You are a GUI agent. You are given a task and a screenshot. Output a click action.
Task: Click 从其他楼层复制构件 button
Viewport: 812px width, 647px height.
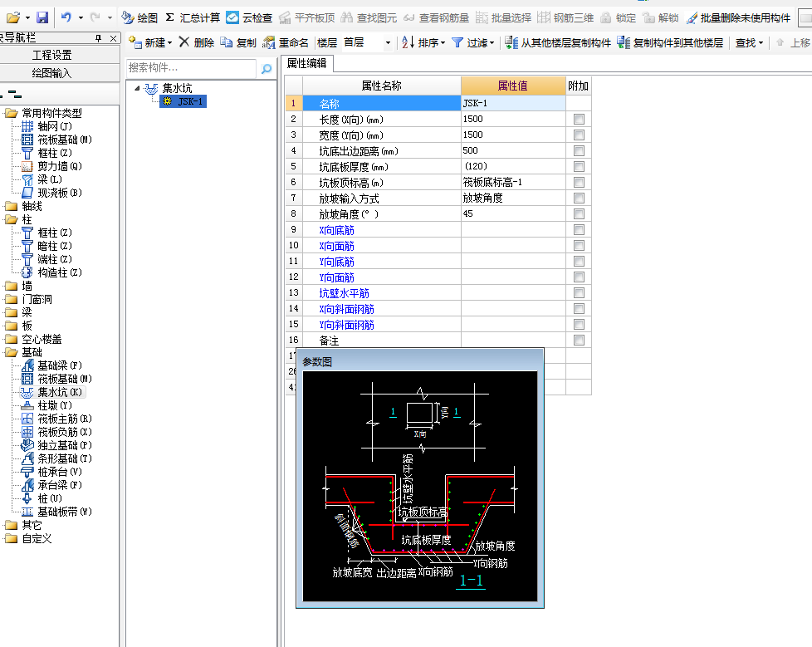pos(558,42)
